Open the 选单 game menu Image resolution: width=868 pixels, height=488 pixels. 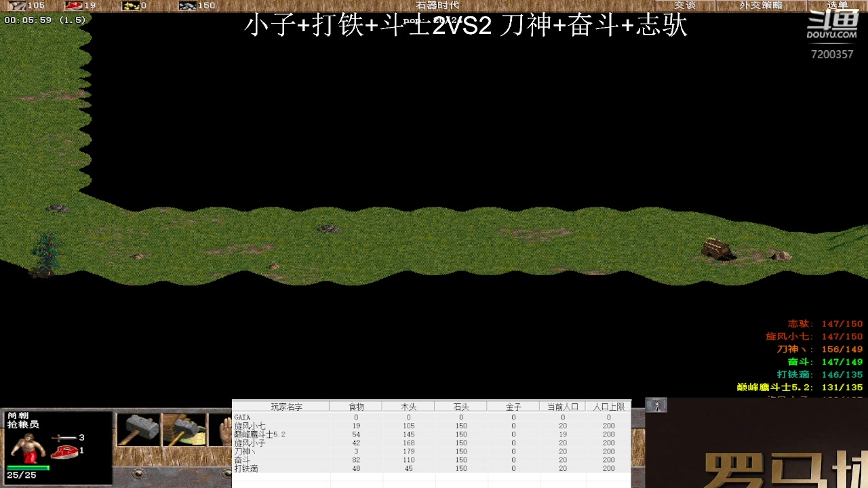click(x=838, y=5)
